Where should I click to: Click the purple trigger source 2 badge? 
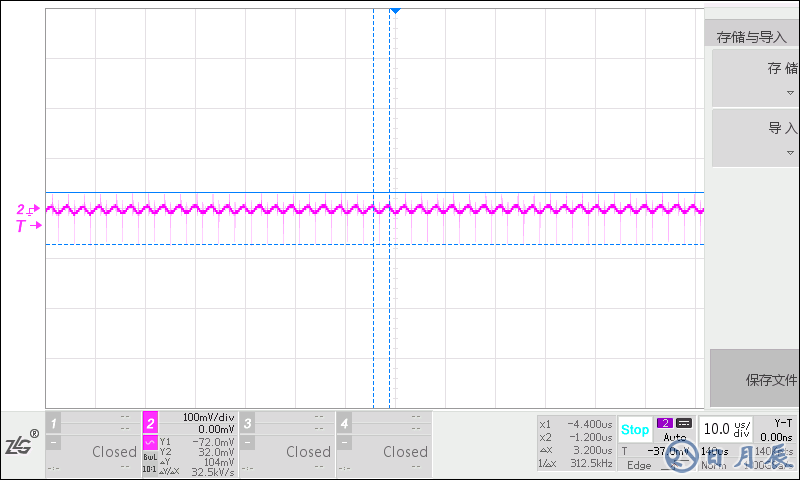pyautogui.click(x=665, y=423)
